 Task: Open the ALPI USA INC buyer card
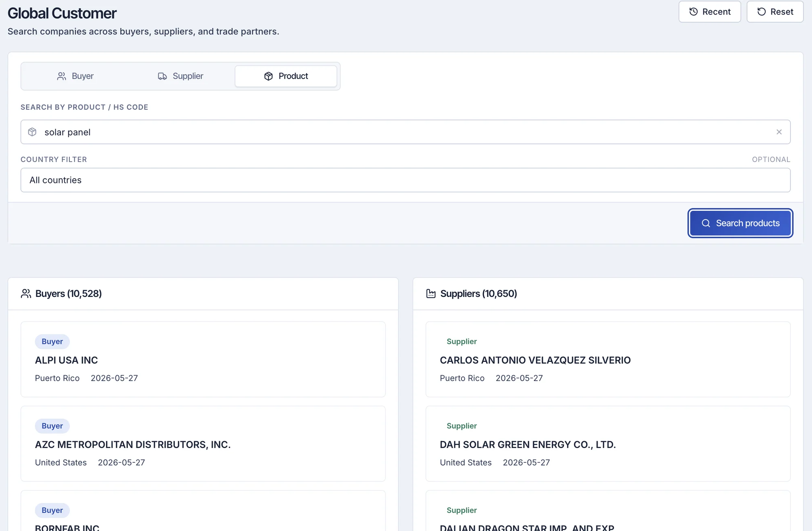point(203,359)
